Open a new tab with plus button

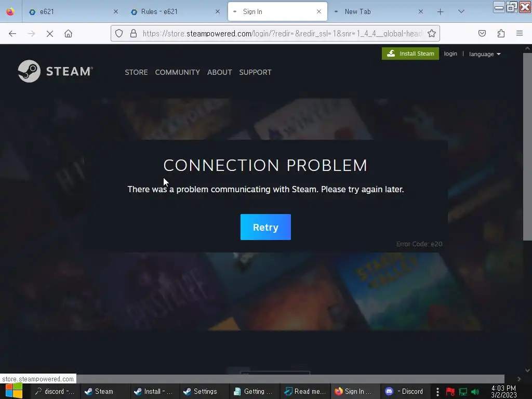pyautogui.click(x=441, y=12)
